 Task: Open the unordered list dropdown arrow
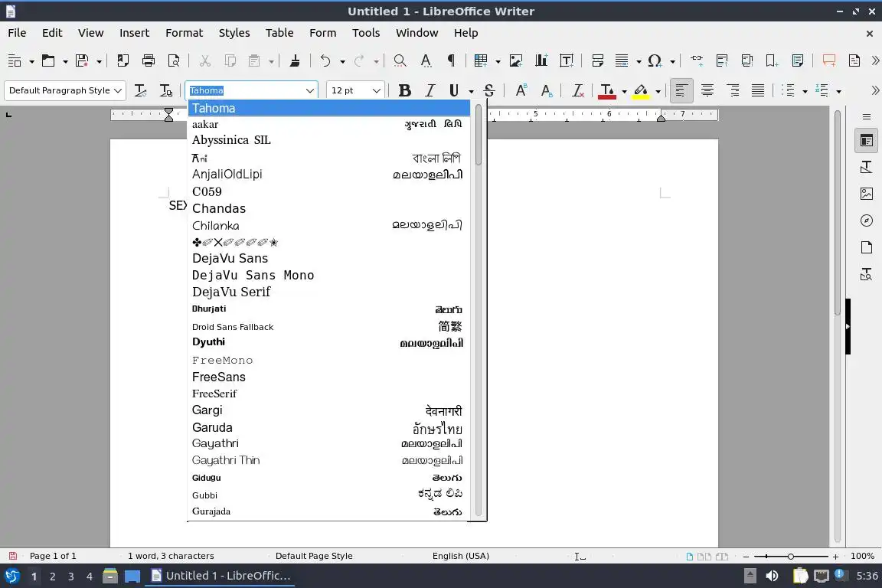point(805,91)
